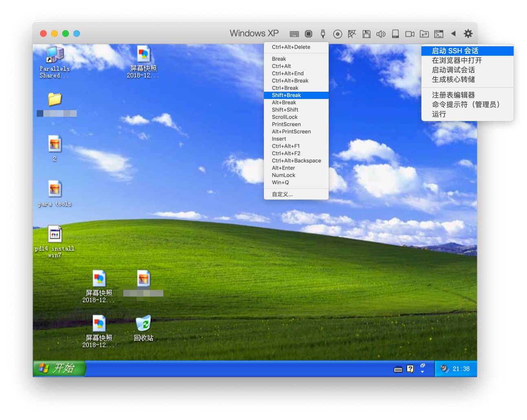This screenshot has height=420, width=527.
Task: Select pd14 install win7 desktop file
Action: point(55,242)
